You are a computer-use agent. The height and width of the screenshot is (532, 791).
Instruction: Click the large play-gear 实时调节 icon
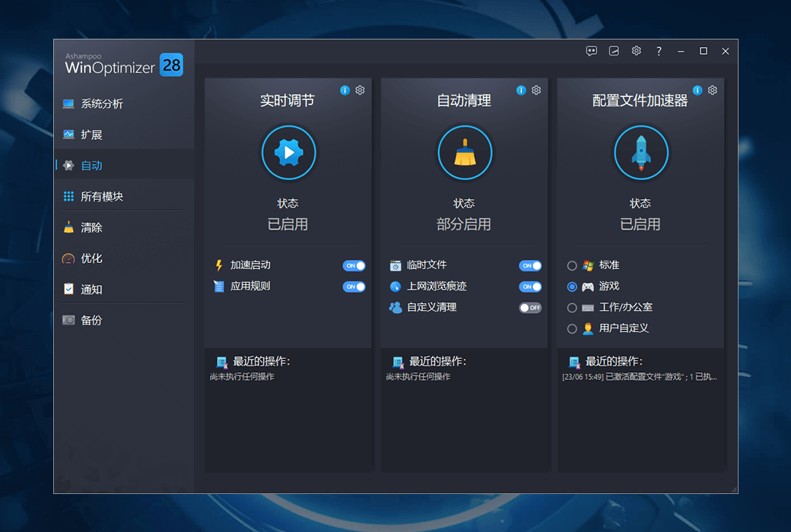(x=288, y=153)
